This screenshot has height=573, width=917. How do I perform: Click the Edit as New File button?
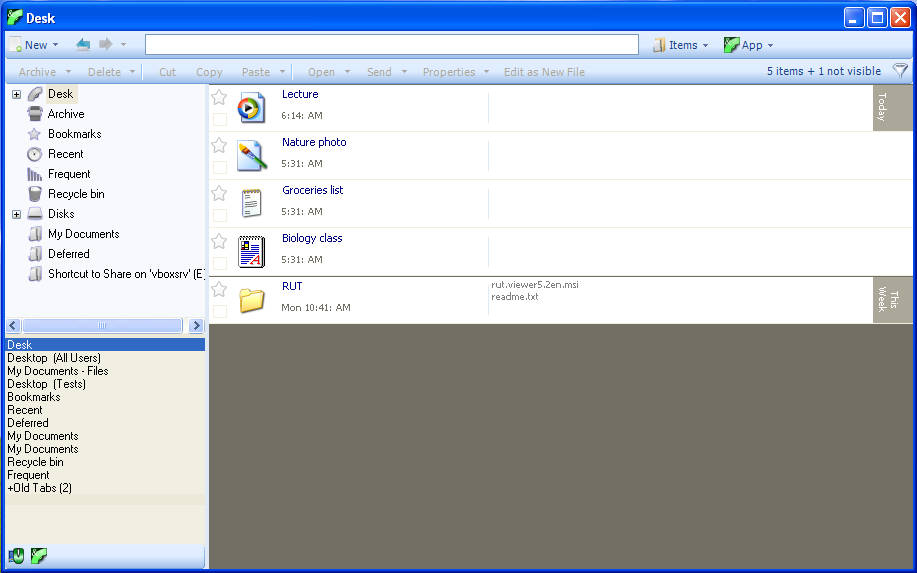coord(544,72)
